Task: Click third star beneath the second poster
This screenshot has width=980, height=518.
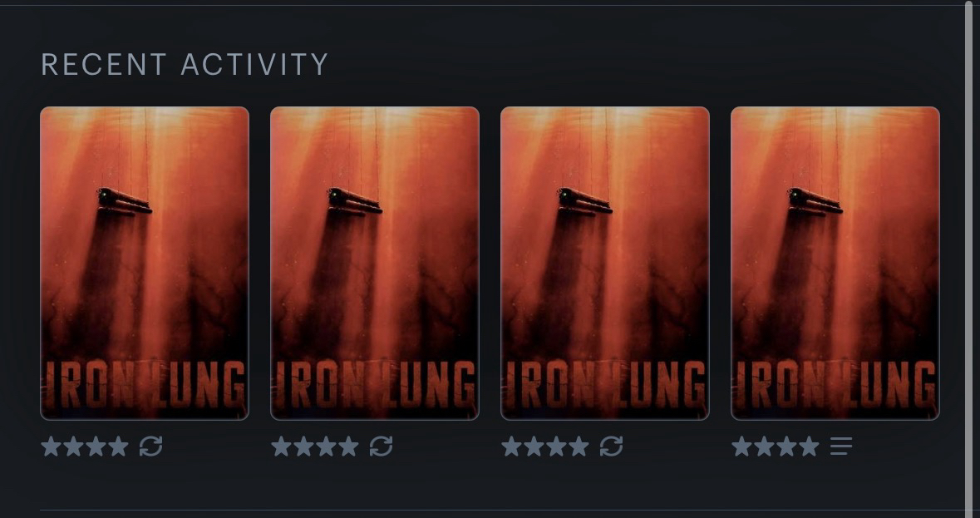Action: coord(326,446)
